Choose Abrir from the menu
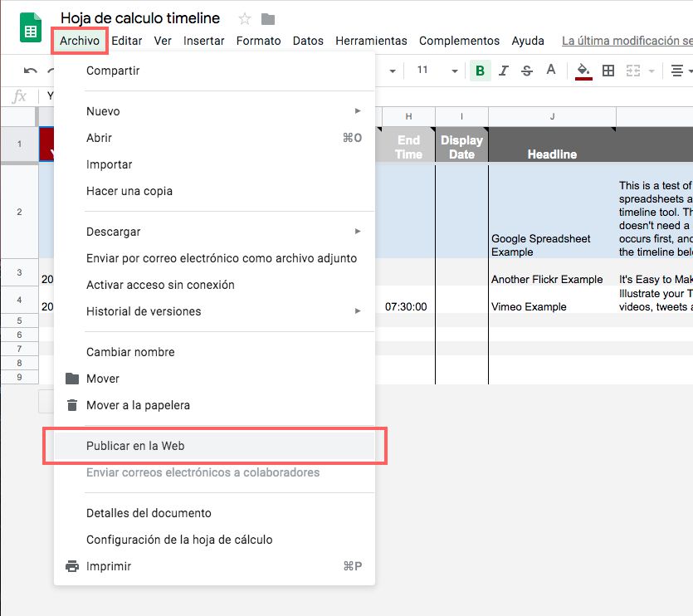 click(214, 138)
